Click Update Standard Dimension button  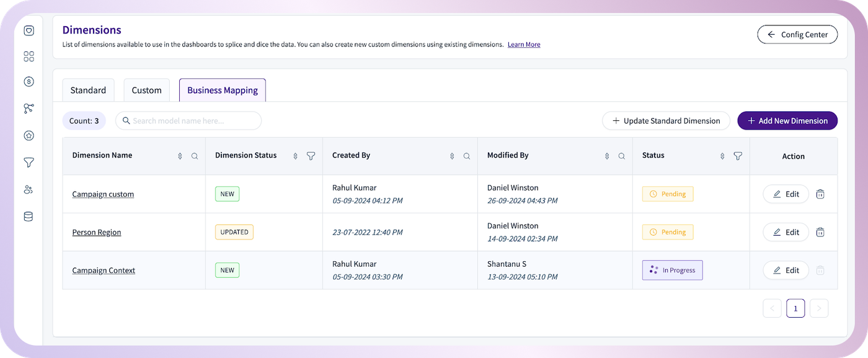point(666,121)
